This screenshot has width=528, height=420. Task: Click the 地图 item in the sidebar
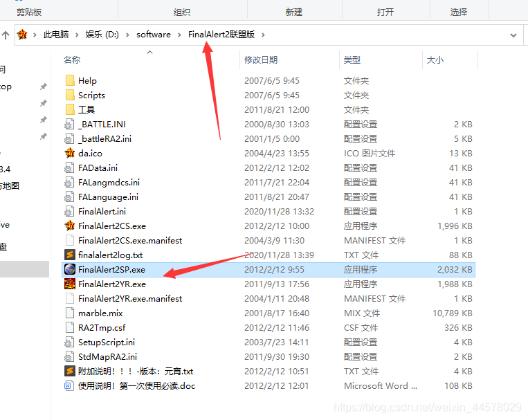click(x=10, y=185)
